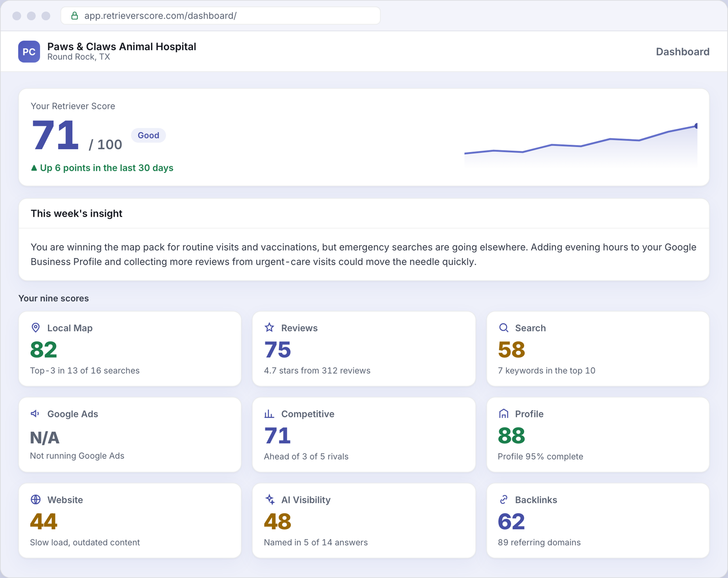Click the Reviews star icon
Viewport: 728px width, 578px height.
269,328
